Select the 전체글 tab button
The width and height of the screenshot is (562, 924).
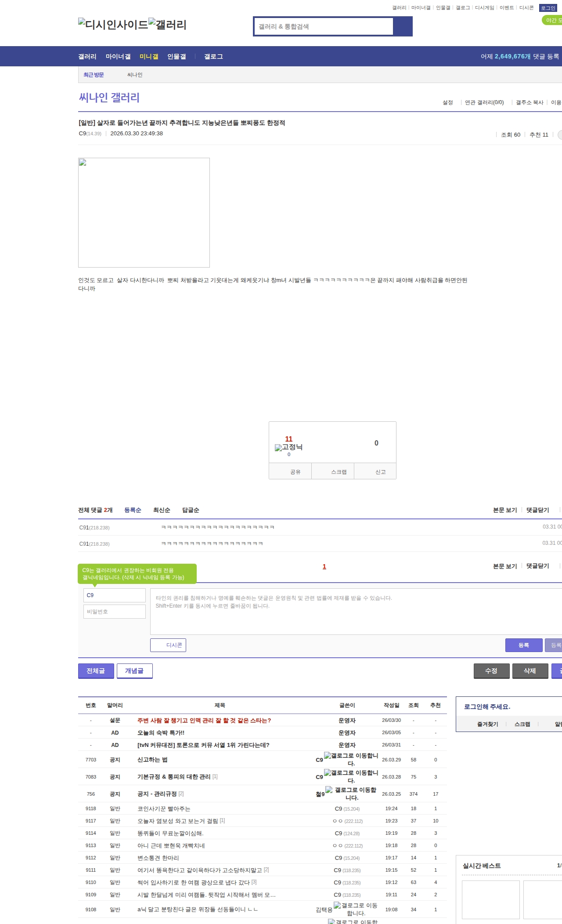96,671
